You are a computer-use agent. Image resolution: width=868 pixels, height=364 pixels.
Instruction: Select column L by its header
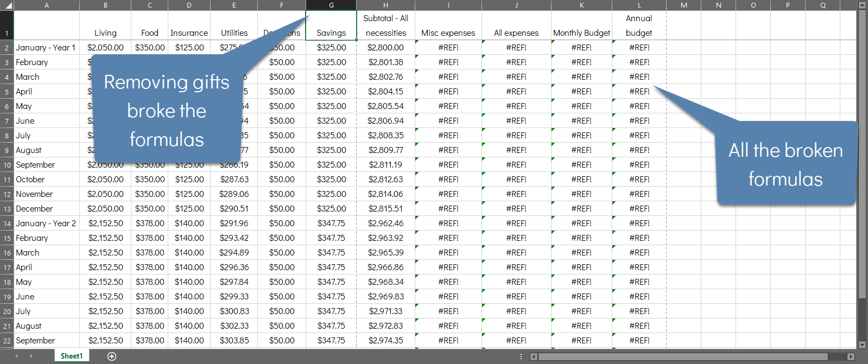click(639, 5)
